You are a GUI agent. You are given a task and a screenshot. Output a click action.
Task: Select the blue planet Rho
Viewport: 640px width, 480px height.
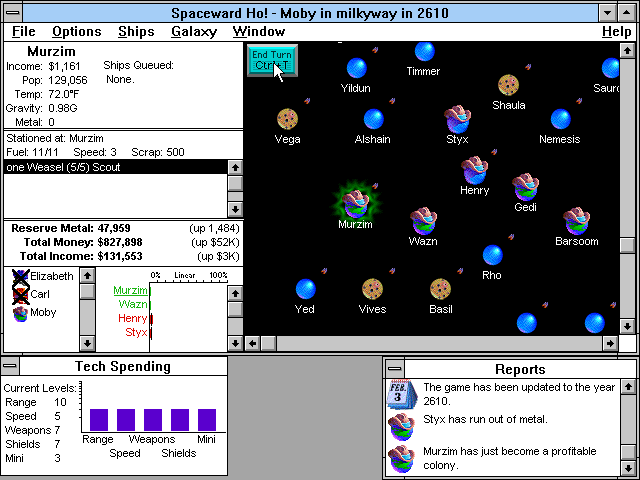(x=493, y=255)
